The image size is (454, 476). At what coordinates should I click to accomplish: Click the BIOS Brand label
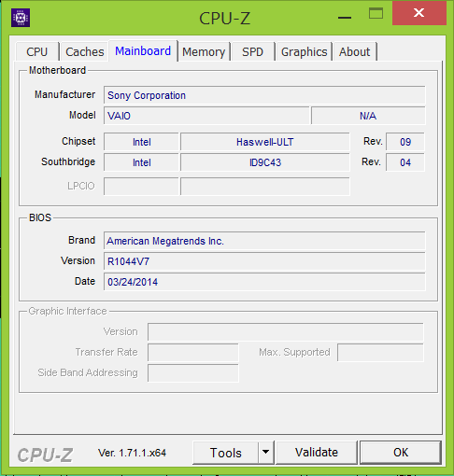pyautogui.click(x=81, y=240)
